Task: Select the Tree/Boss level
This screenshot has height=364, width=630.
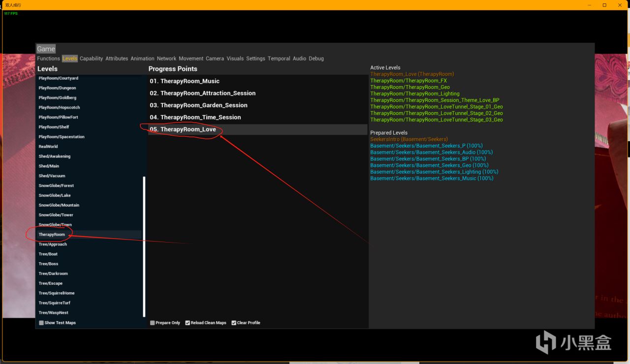Action: [90, 264]
